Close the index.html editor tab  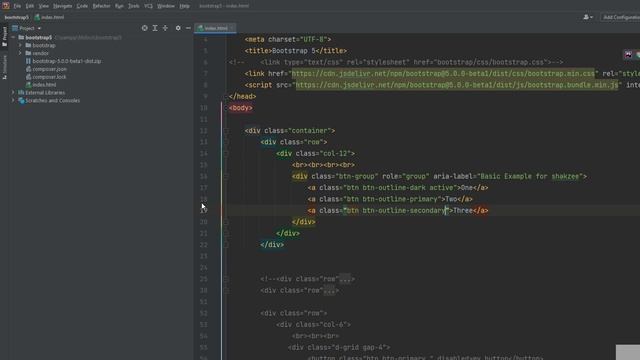click(x=232, y=28)
